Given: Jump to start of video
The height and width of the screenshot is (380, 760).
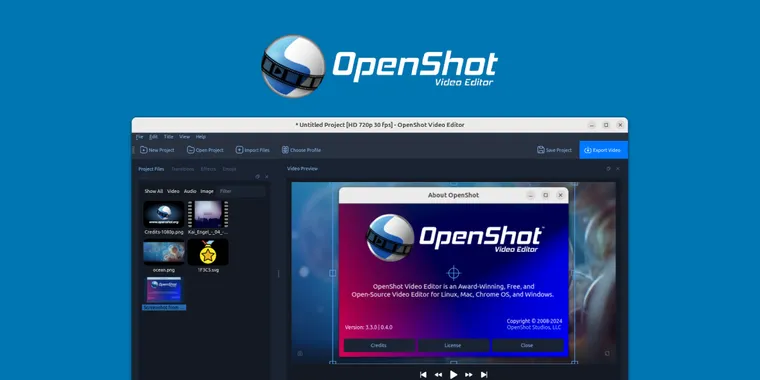Looking at the screenshot, I should 423,375.
